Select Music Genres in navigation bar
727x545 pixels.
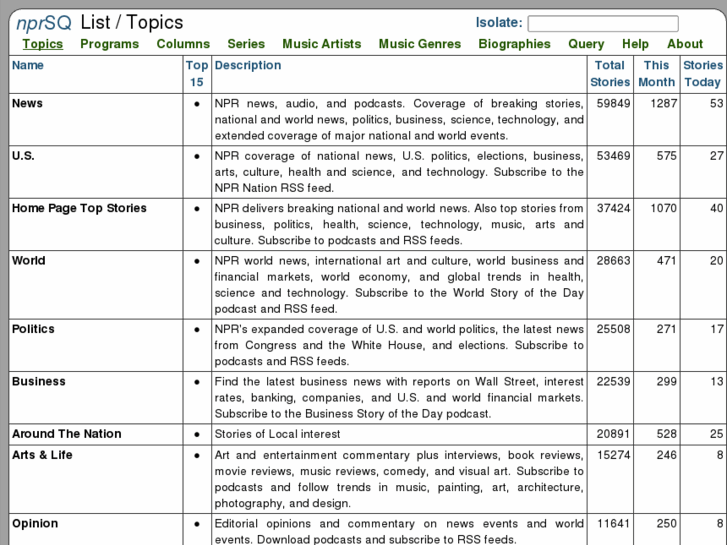pos(419,44)
